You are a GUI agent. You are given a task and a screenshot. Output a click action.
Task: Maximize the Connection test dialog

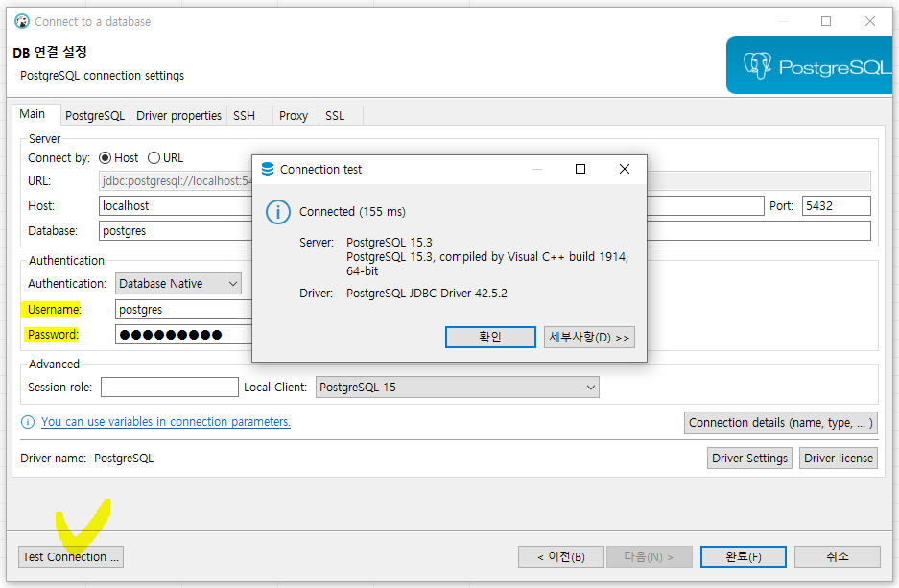[x=580, y=169]
